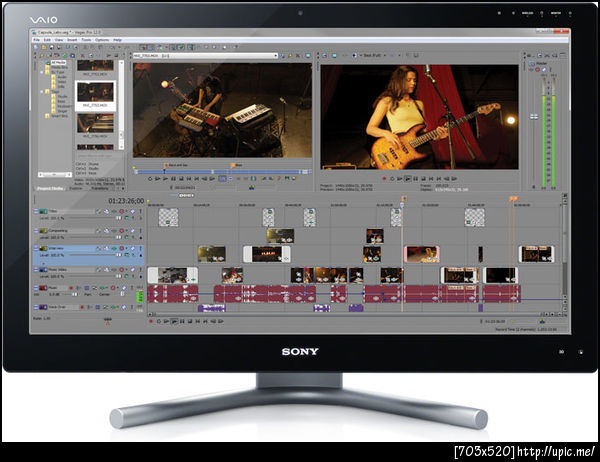
Task: Open the Best (Full) preview quality dropdown
Action: (374, 56)
